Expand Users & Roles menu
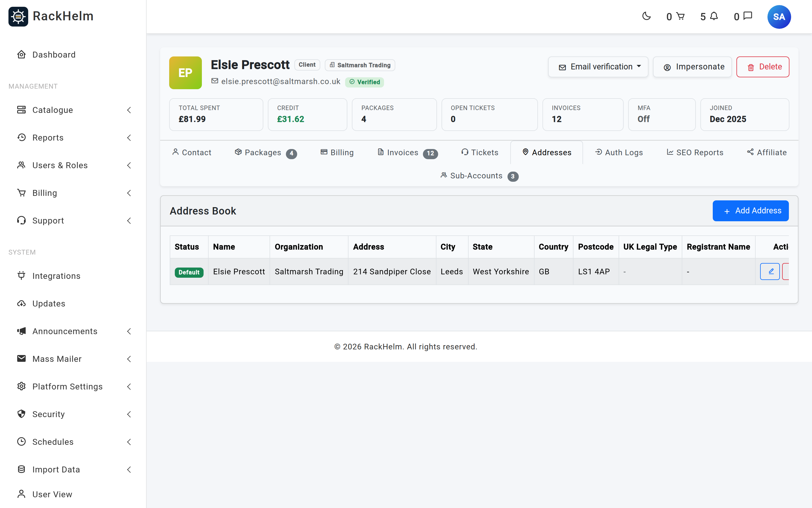Image resolution: width=812 pixels, height=508 pixels. pos(73,165)
